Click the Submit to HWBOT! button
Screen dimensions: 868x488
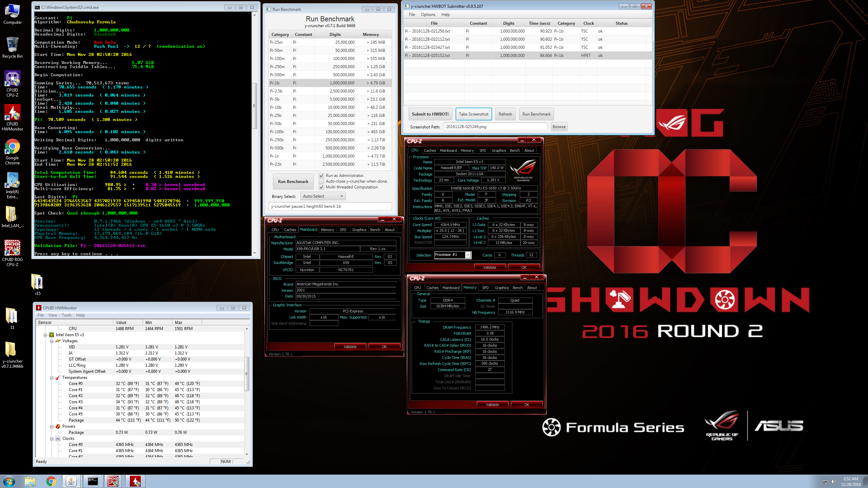430,114
